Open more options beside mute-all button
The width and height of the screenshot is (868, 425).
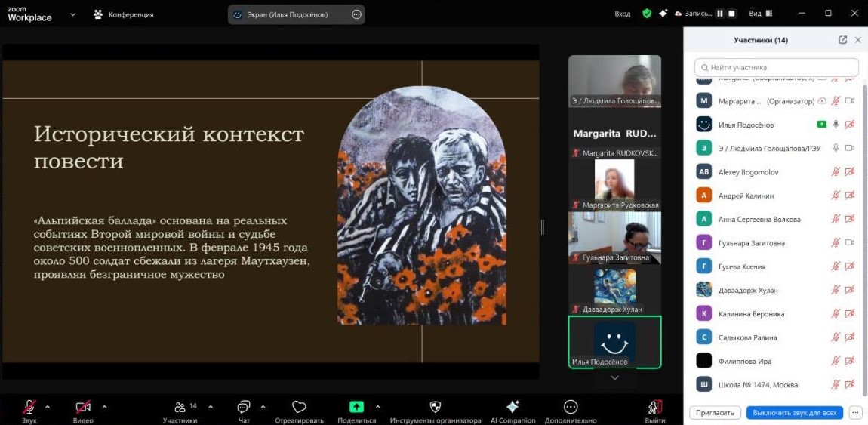[x=856, y=412]
